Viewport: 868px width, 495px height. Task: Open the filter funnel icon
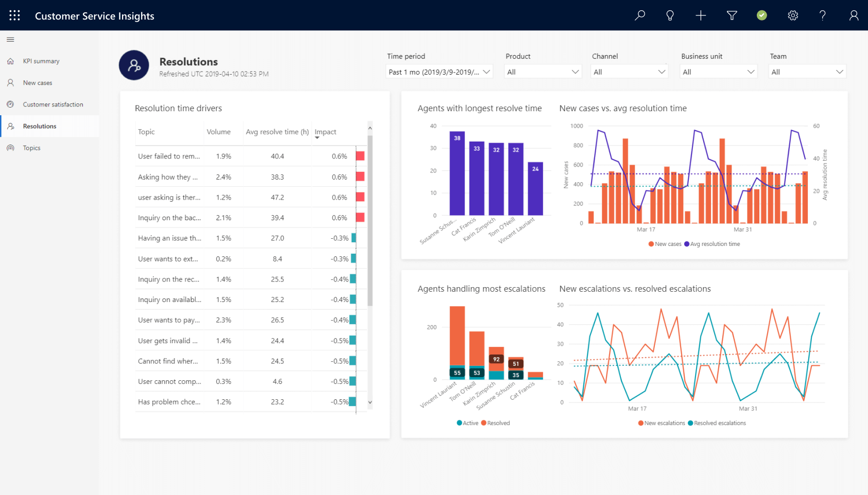(732, 15)
